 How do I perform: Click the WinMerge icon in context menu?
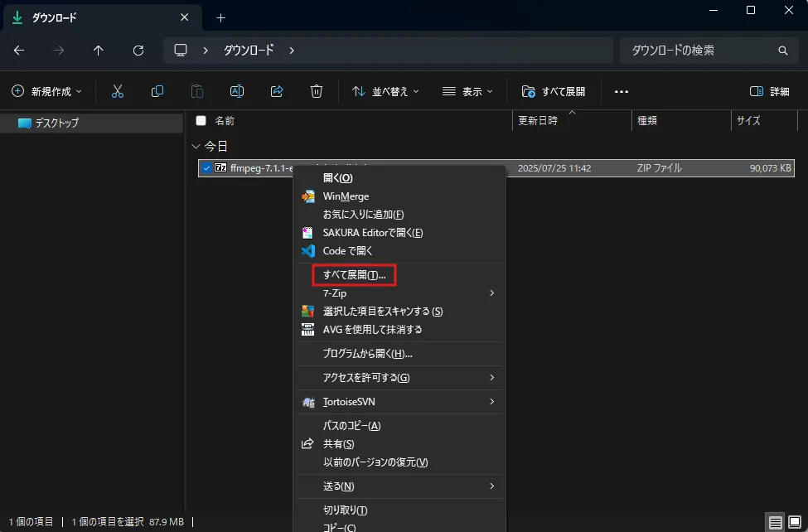(x=307, y=196)
